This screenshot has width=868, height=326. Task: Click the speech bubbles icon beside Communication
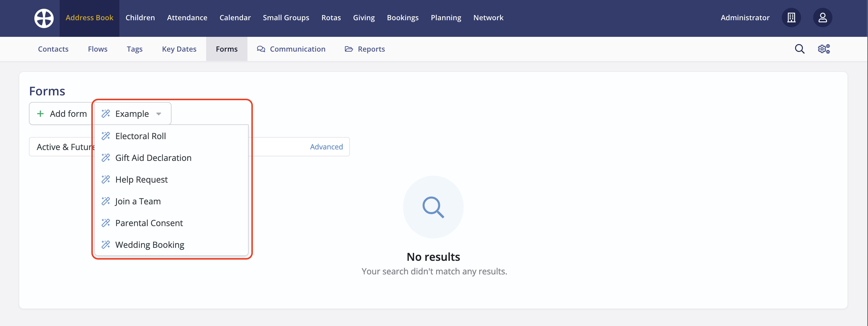pos(261,49)
